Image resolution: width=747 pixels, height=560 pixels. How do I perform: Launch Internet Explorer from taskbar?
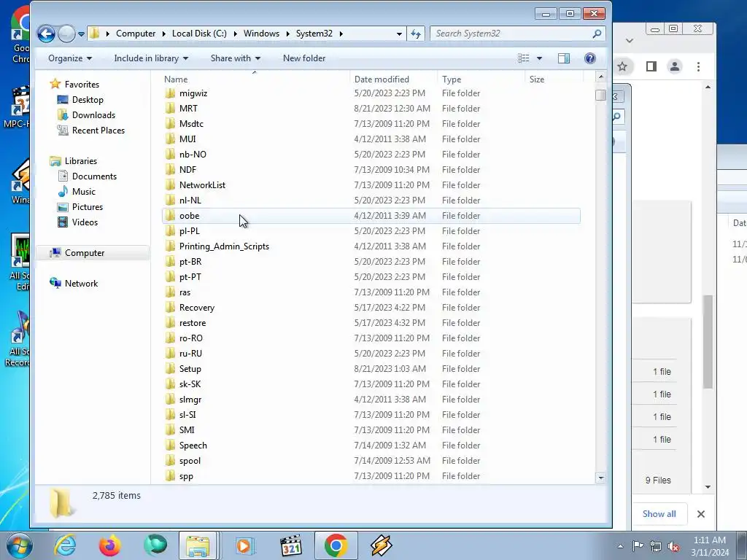pos(65,545)
